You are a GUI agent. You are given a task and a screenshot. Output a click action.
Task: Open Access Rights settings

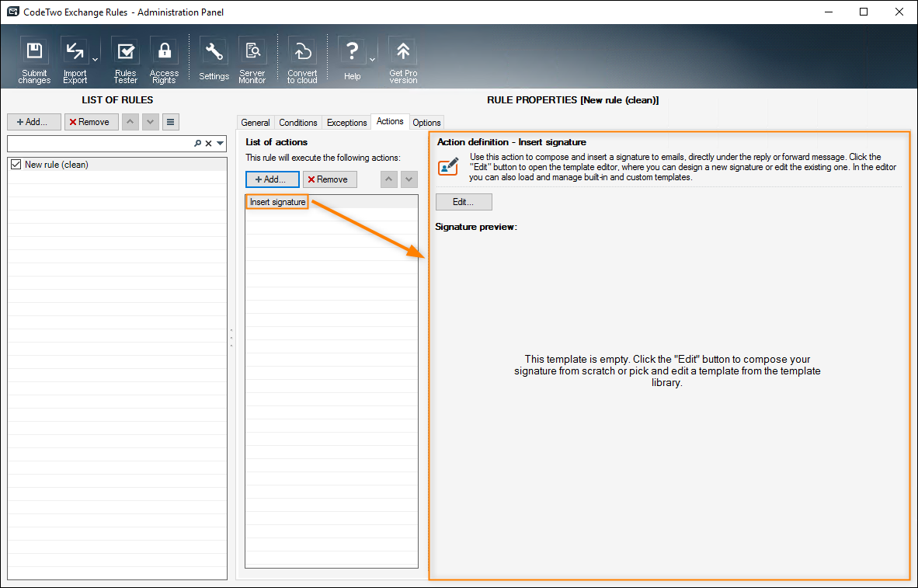click(164, 61)
